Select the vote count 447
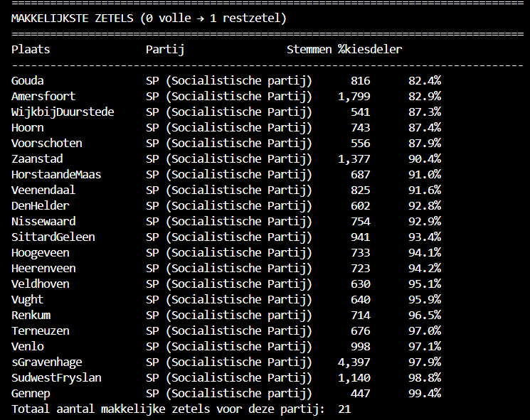This screenshot has height=420, width=530. tap(360, 394)
